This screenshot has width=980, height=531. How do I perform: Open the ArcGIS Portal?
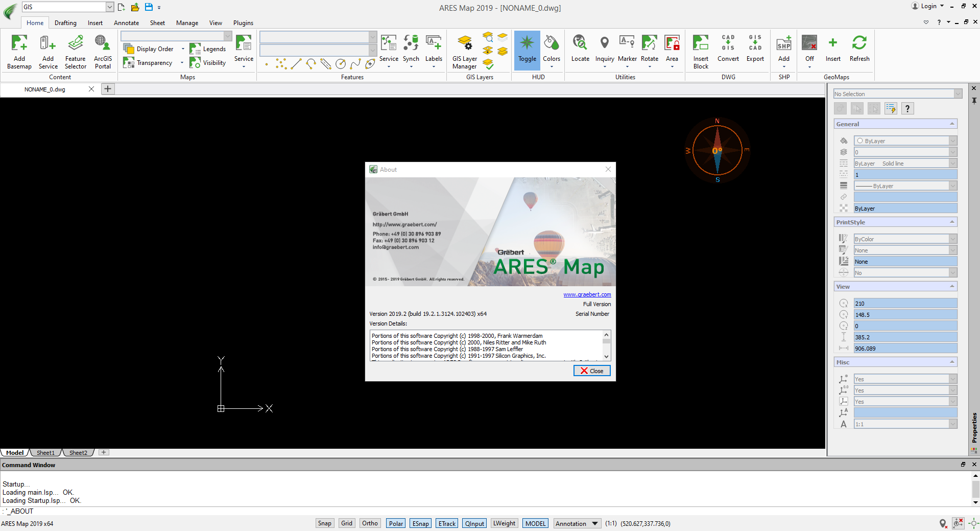[x=103, y=43]
